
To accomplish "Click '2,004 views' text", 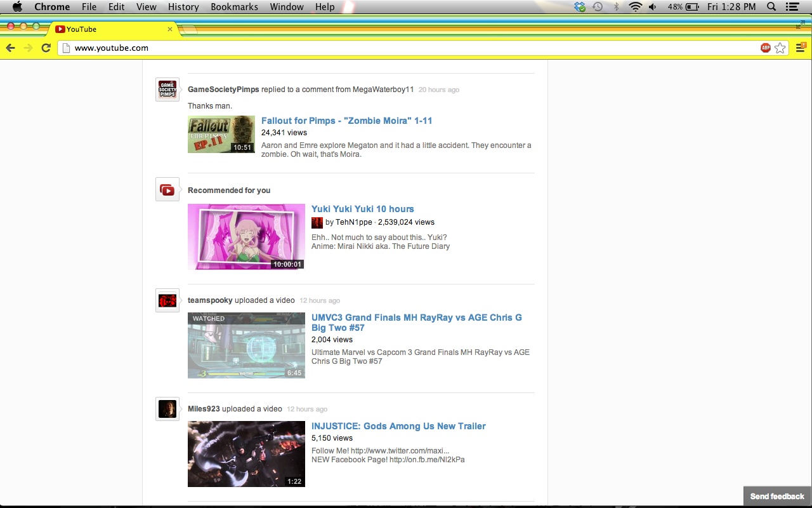I will [x=332, y=340].
